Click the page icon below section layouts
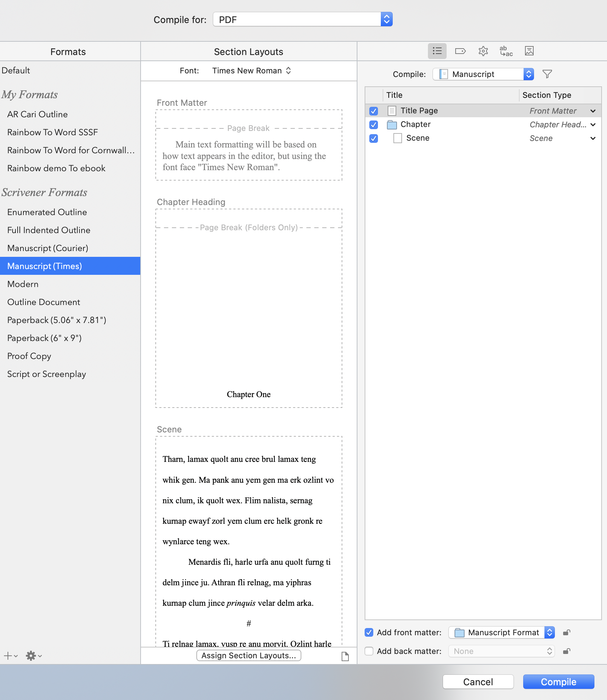This screenshot has width=607, height=700. [x=345, y=656]
